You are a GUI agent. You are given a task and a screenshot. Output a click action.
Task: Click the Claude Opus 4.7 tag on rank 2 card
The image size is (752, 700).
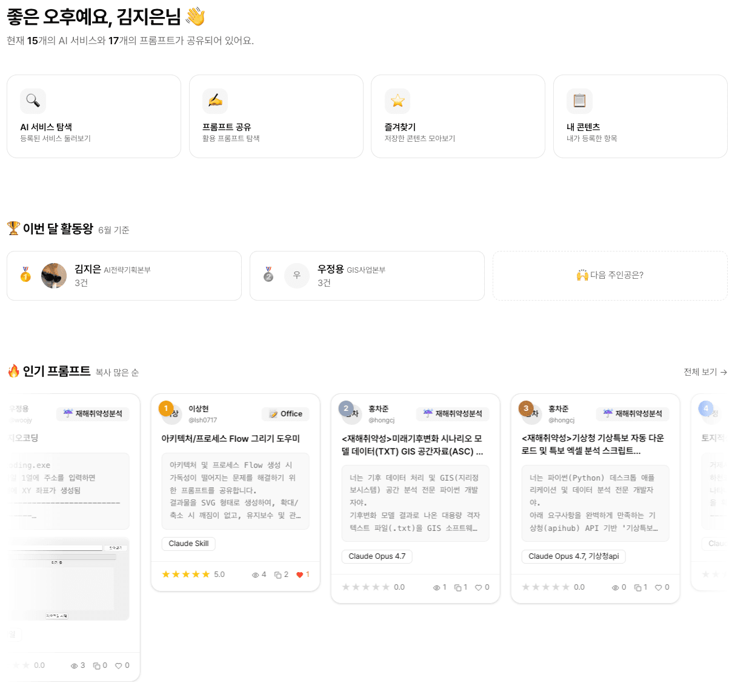click(x=377, y=556)
